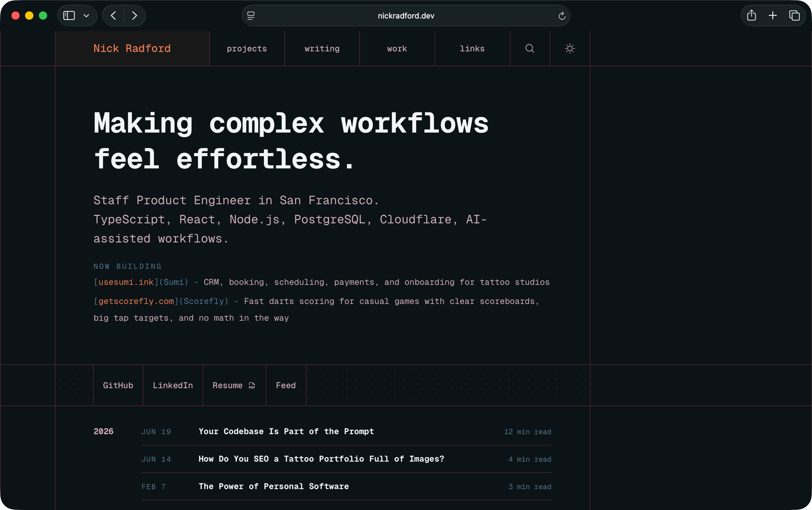Open the sidebar tab group dropdown chevron
This screenshot has width=812, height=510.
86,16
